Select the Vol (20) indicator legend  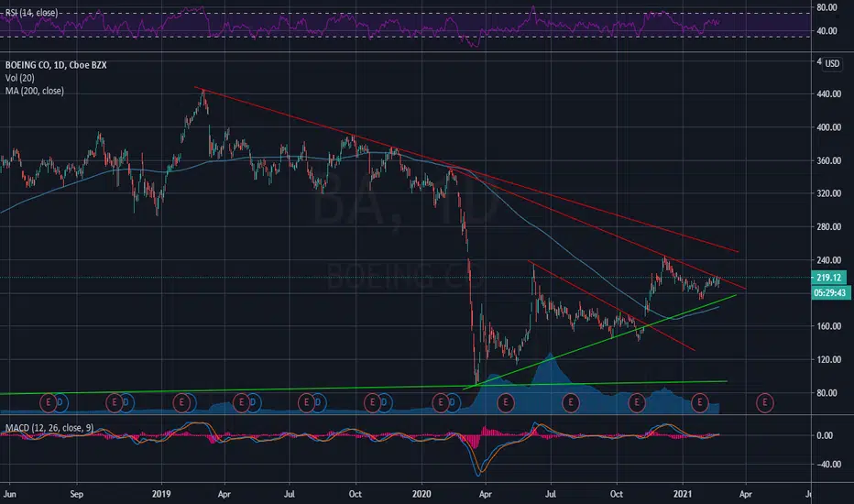19,78
